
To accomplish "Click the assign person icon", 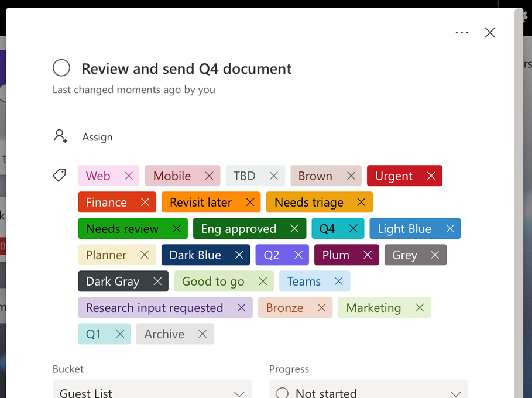I will coord(61,136).
